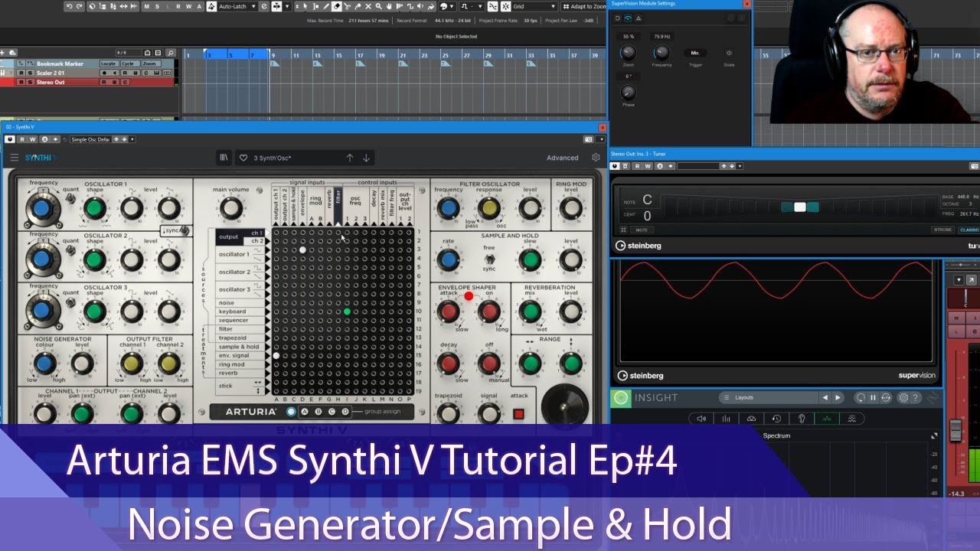Select the Mute X tool in Cubase toolbar
This screenshot has width=980, height=551.
(368, 6)
